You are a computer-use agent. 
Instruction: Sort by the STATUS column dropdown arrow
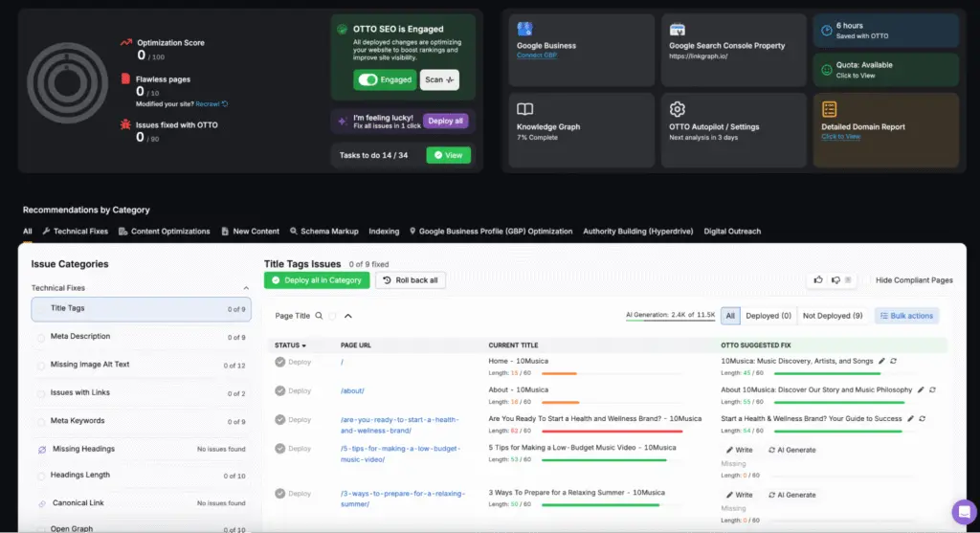[303, 345]
